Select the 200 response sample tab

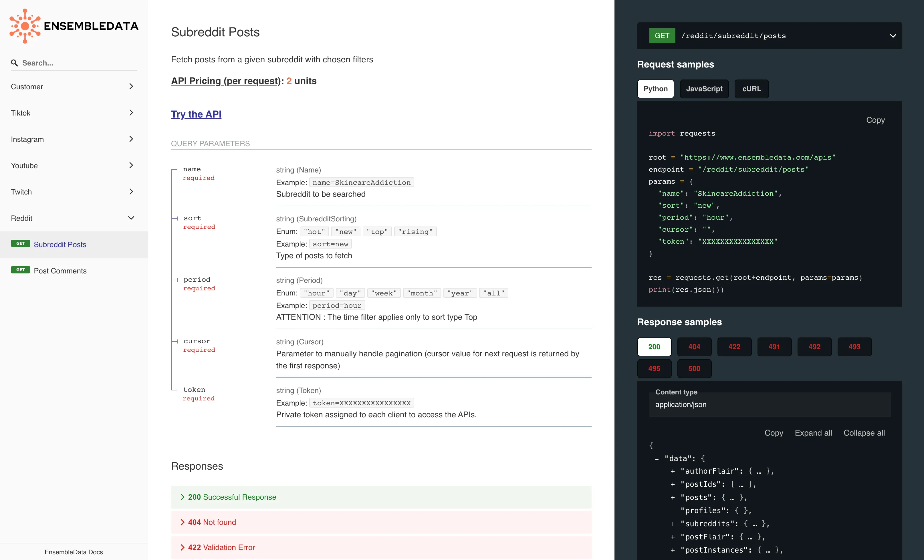click(x=654, y=347)
